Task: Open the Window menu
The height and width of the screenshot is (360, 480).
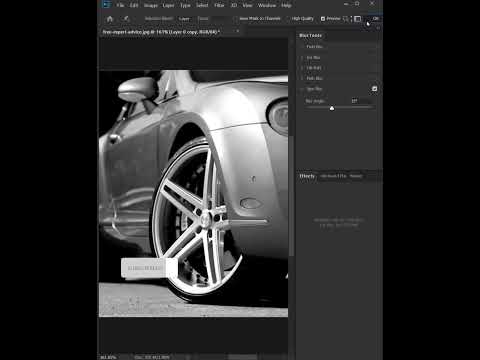Action: (x=267, y=5)
